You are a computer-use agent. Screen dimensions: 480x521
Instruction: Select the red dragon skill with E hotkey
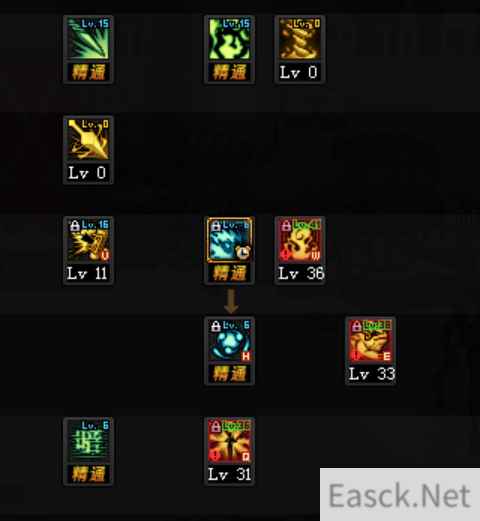370,340
